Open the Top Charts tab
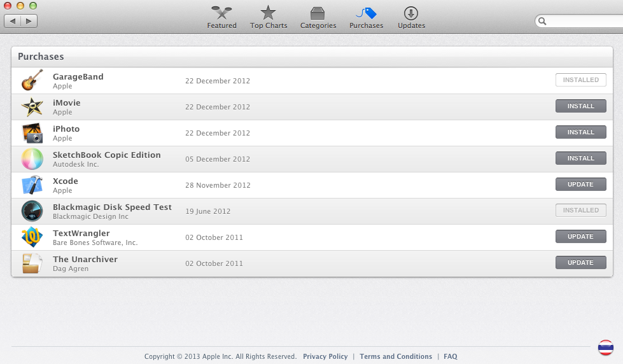 click(x=269, y=18)
